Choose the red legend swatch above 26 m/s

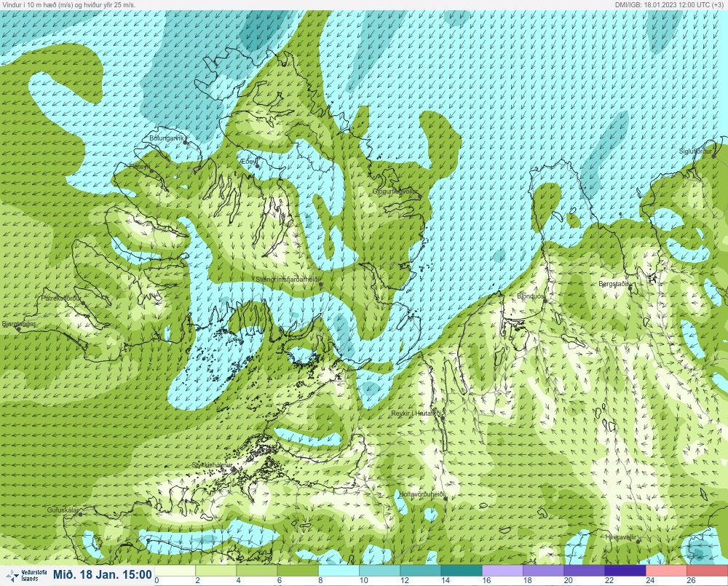coord(707,570)
